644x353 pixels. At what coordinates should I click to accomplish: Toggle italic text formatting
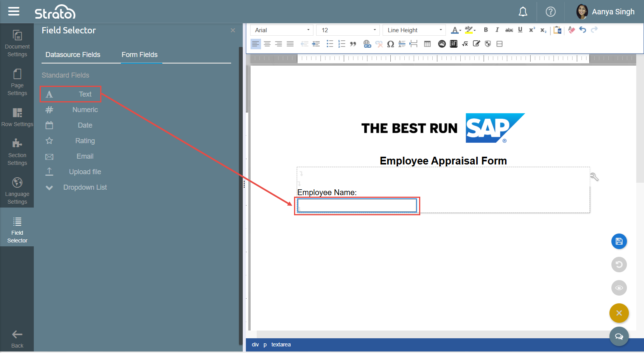[497, 30]
